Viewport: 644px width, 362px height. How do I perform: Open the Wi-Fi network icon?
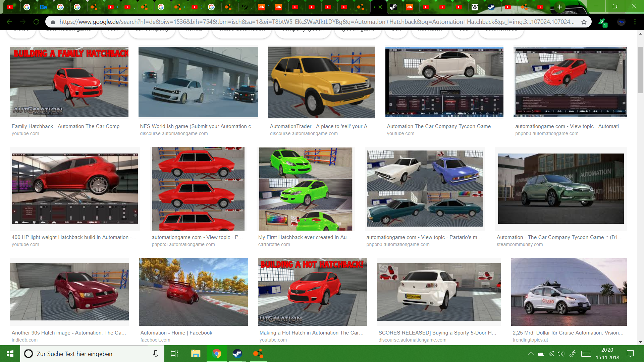coord(551,354)
